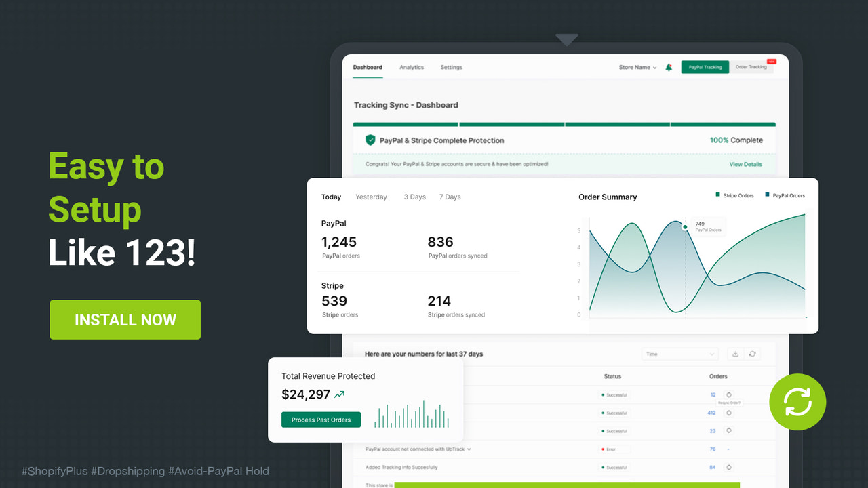The image size is (868, 488).
Task: Toggle the Stripe Orders legend
Action: tap(734, 195)
